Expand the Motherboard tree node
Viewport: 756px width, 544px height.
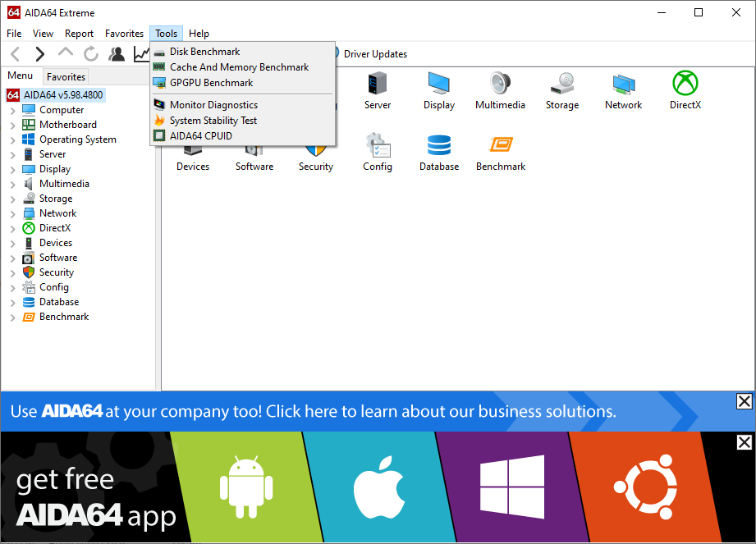coord(12,126)
